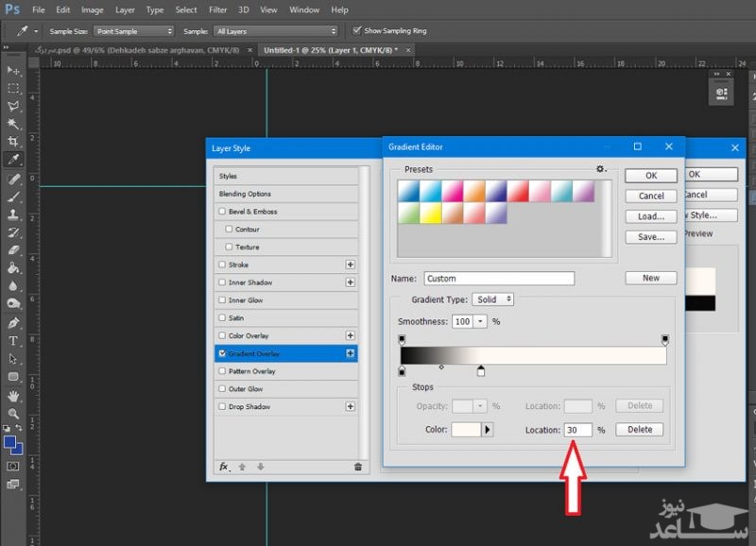Pick the Hand tool
The width and height of the screenshot is (756, 546).
tap(13, 396)
